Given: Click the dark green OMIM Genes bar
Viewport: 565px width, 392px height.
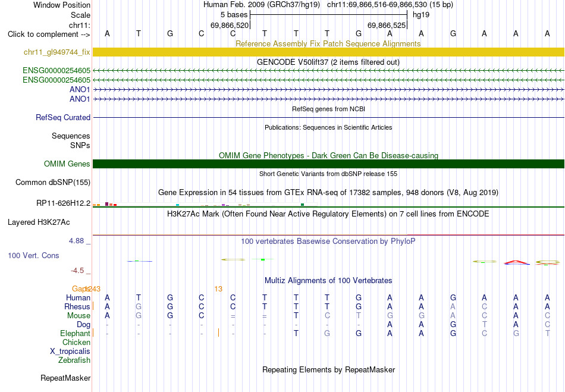Looking at the screenshot, I should 328,164.
